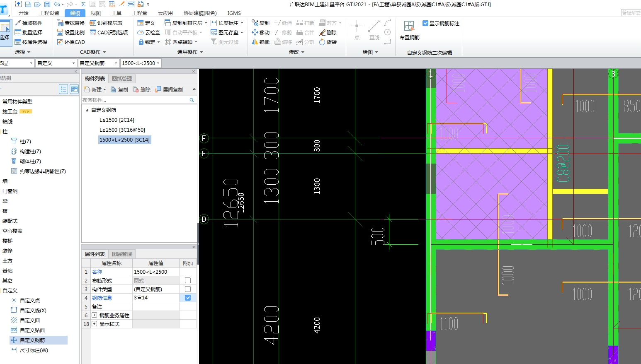Expand the 修改 group dropdown
The image size is (641, 364).
(297, 52)
